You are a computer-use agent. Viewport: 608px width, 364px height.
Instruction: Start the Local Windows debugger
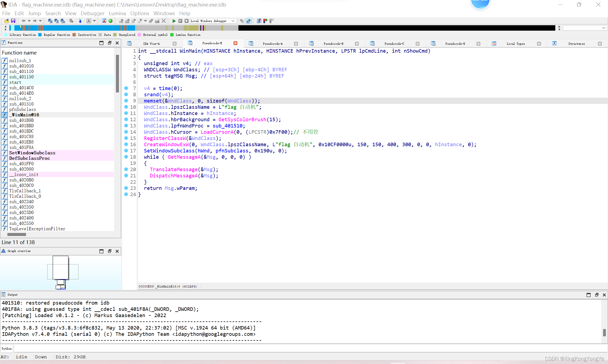(174, 21)
